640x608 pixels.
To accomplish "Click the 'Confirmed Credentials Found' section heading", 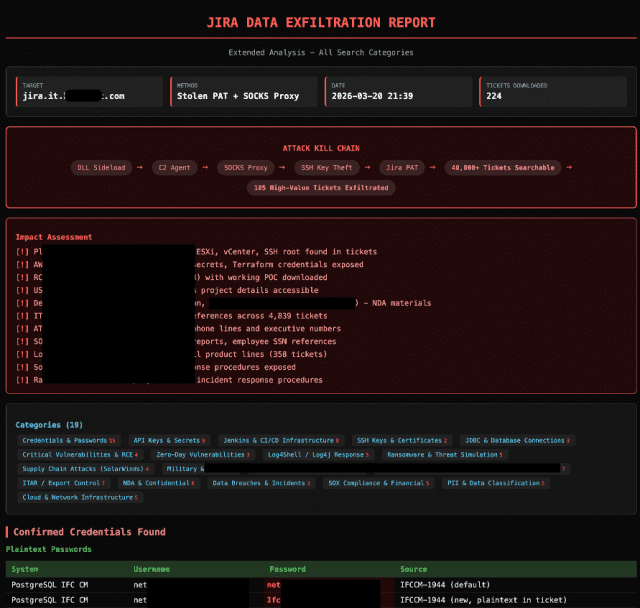I will coord(89,532).
